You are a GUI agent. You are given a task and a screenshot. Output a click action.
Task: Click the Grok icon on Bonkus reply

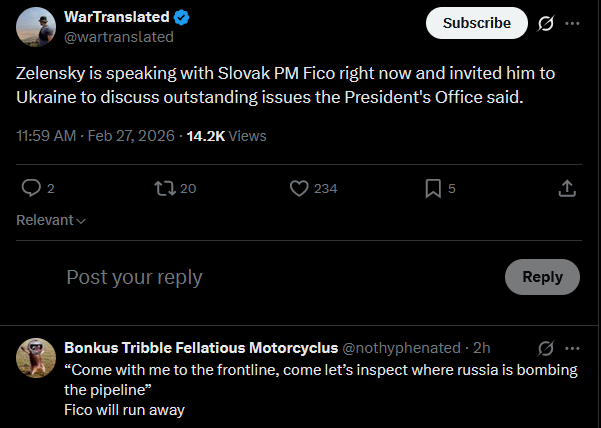click(x=546, y=348)
